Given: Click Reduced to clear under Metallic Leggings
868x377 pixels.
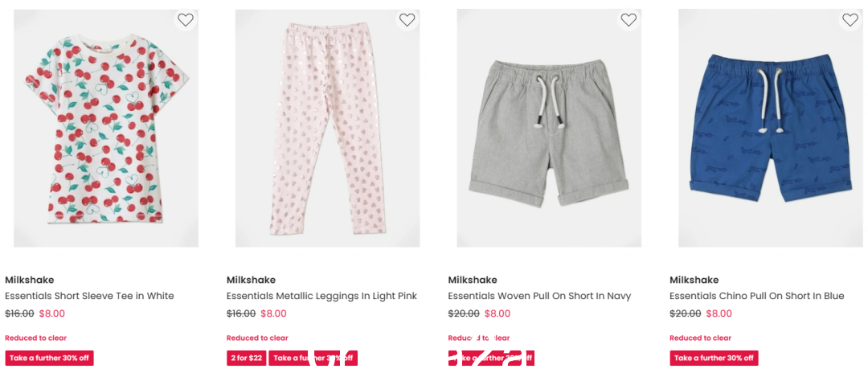Looking at the screenshot, I should click(x=257, y=338).
